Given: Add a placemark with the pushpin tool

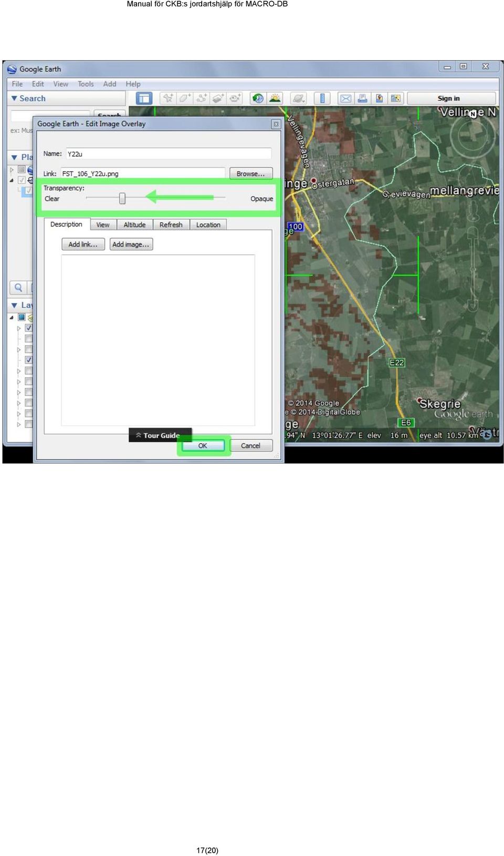Looking at the screenshot, I should (x=168, y=98).
